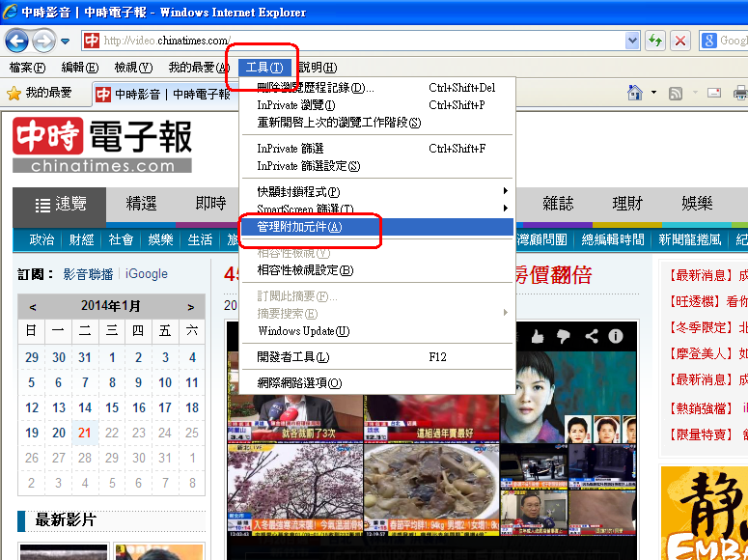Viewport: 748px width, 560px height.
Task: Open the food bowl video thumbnail
Action: pos(431,490)
